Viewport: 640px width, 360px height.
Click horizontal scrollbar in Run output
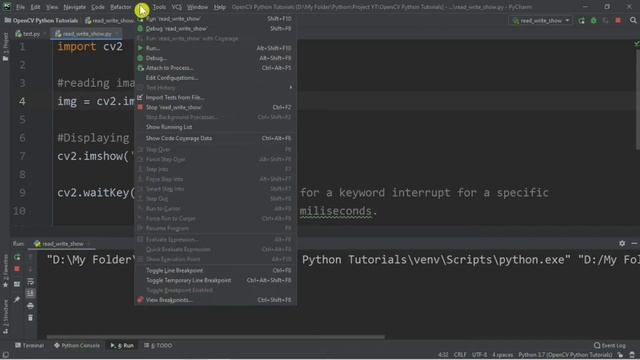[x=216, y=337]
